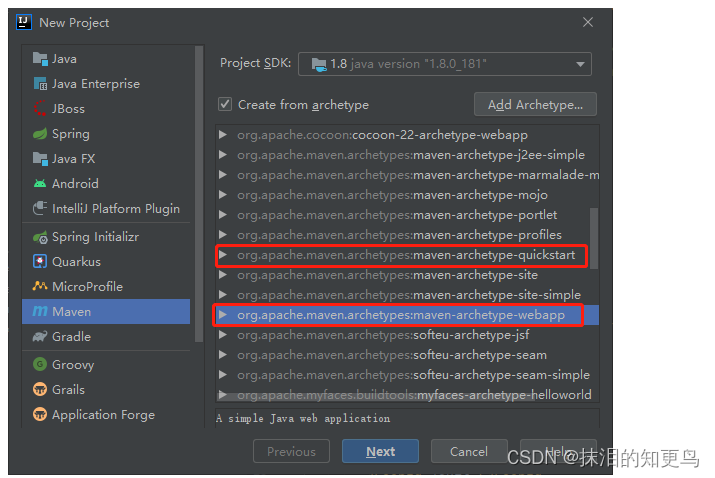Select maven-archetype-marmalade-mojo archetype text

pos(418,175)
